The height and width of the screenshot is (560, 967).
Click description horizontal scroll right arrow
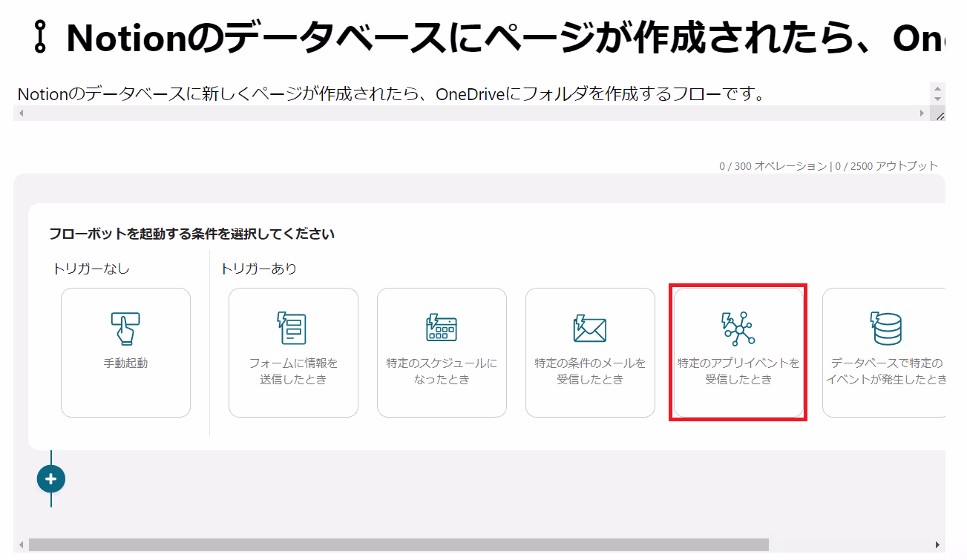point(922,113)
